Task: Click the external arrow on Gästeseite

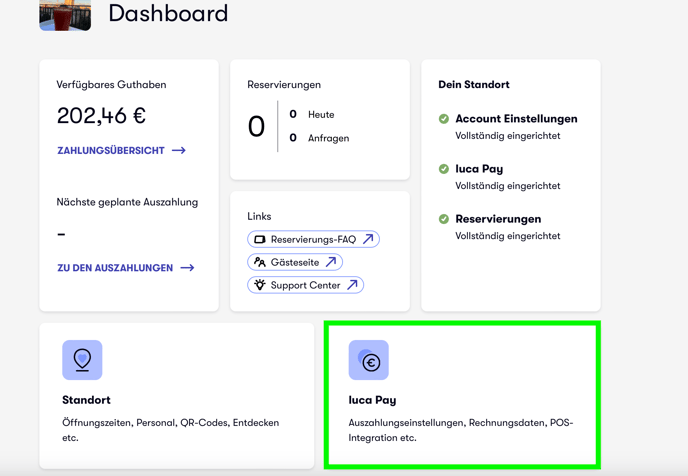Action: point(331,262)
